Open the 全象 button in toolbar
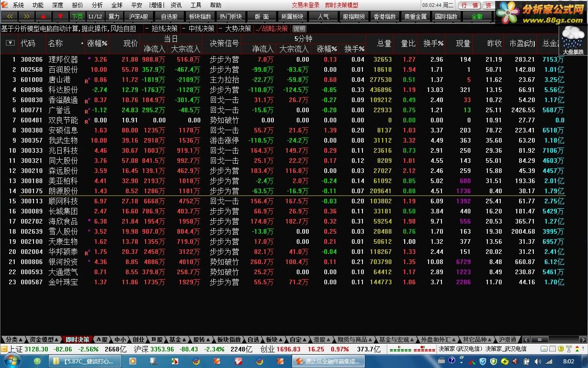Viewport: 588px width, 368px height. (x=477, y=16)
